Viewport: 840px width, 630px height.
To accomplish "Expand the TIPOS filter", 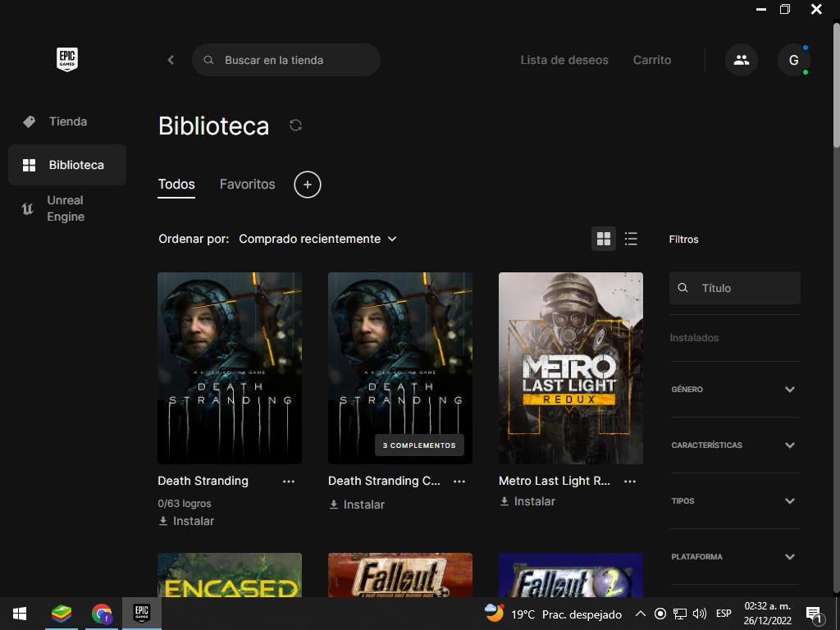I will pos(735,501).
